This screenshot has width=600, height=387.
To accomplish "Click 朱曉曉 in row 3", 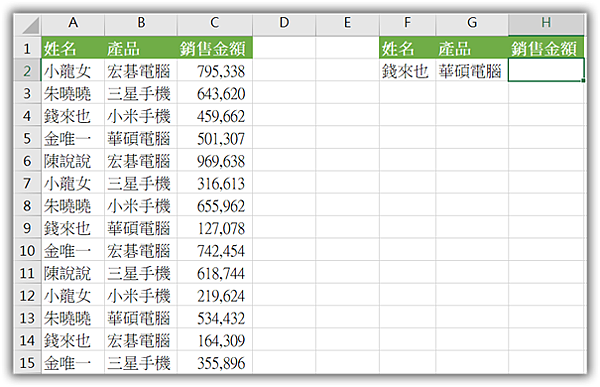I will (67, 94).
